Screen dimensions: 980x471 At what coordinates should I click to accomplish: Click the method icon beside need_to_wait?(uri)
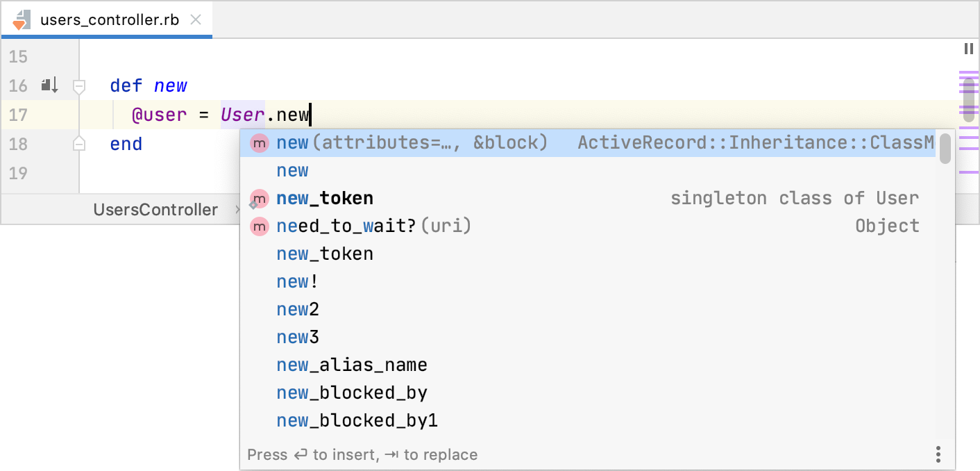pos(260,226)
